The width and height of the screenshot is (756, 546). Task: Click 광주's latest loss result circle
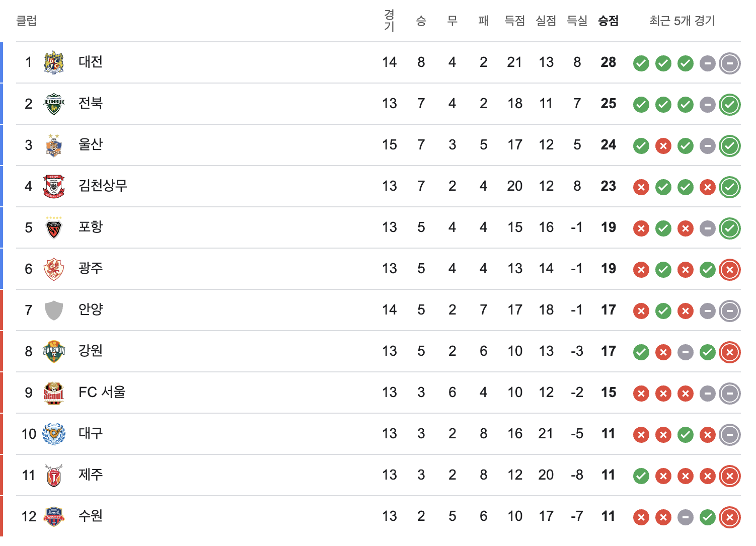(x=730, y=270)
